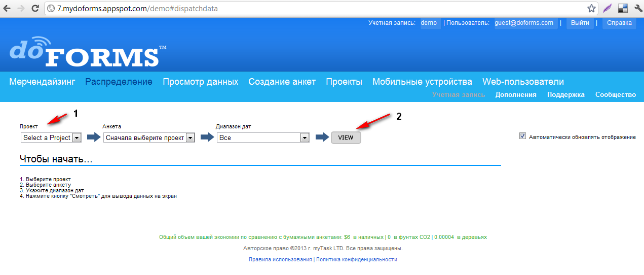The height and width of the screenshot is (275, 644).
Task: Open the Мобильные устройства tab
Action: (422, 82)
